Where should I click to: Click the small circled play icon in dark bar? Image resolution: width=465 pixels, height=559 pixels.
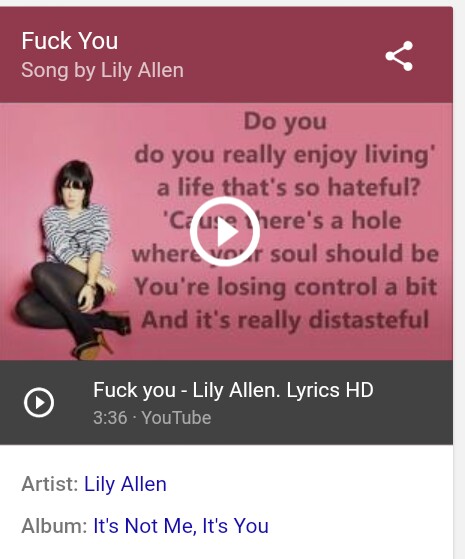39,402
